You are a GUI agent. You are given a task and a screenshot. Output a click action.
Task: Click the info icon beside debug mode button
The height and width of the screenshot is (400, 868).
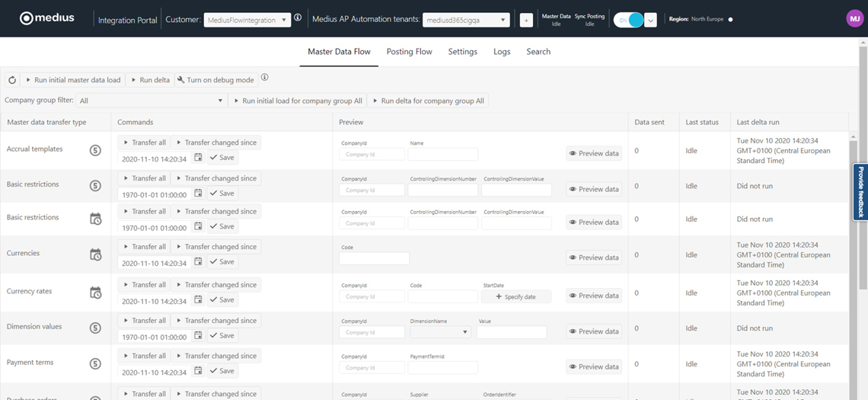(264, 78)
